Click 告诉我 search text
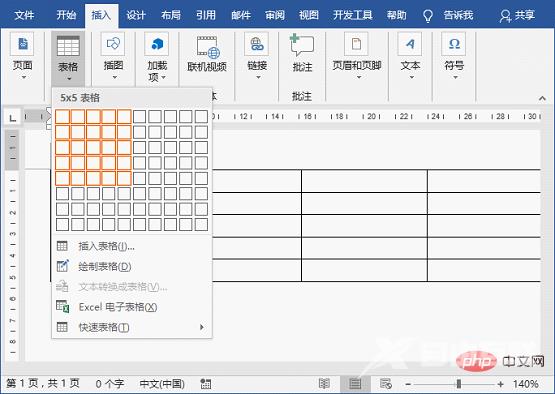 click(x=458, y=15)
